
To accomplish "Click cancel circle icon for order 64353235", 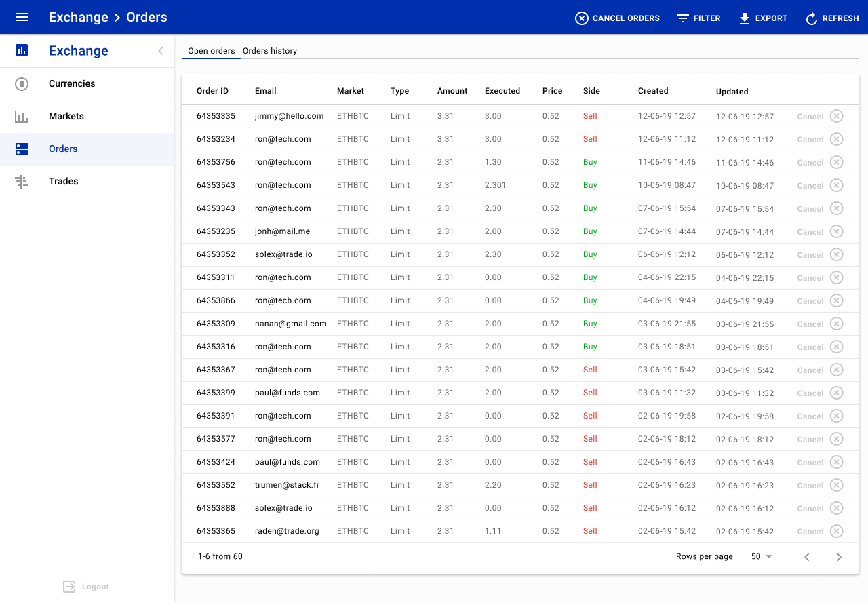I will coord(837,231).
